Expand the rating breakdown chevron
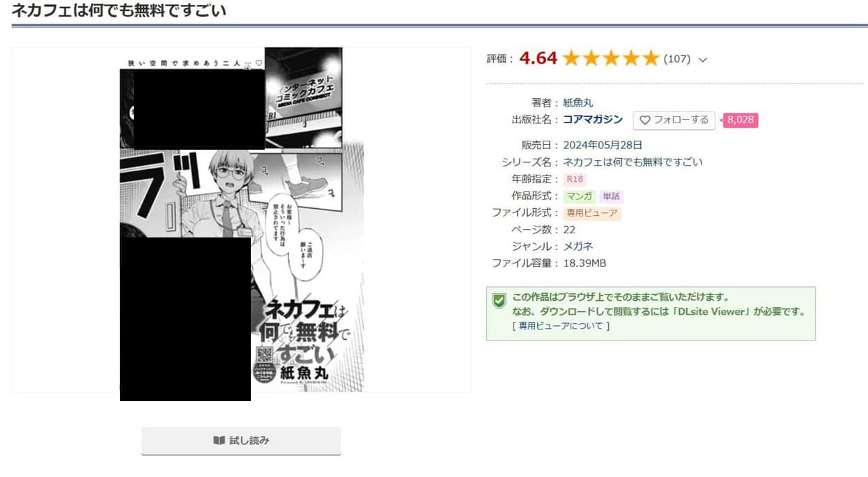This screenshot has height=477, width=868. coord(702,60)
